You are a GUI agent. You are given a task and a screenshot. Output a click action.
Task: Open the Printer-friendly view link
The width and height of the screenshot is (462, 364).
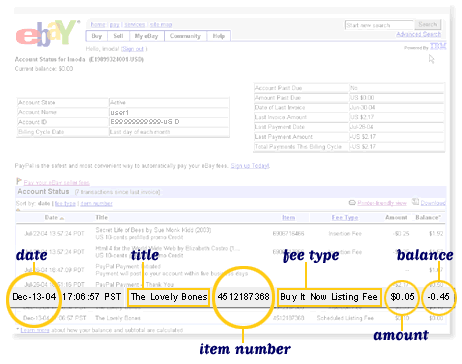pyautogui.click(x=382, y=203)
